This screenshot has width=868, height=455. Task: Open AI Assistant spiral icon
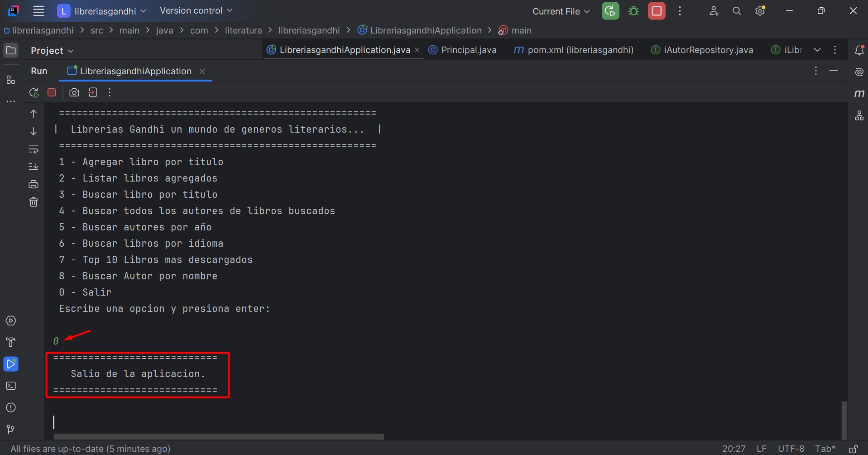click(x=859, y=72)
